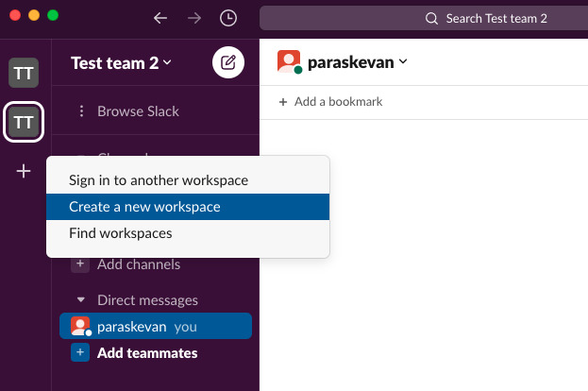Screen dimensions: 588x391
Task: Choose Sign in to another workspace
Action: 188,180
